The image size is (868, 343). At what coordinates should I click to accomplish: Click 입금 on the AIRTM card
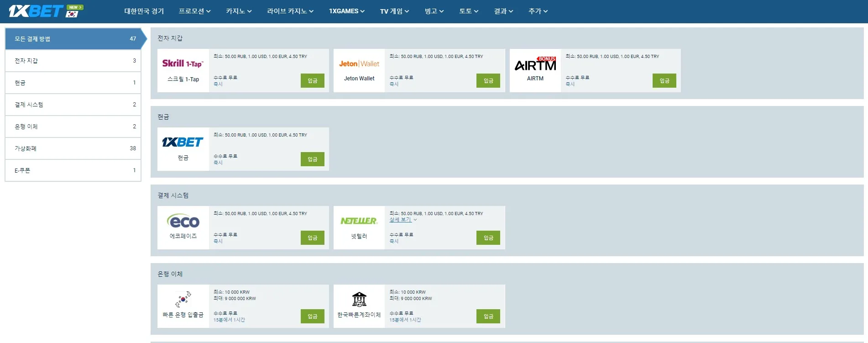click(x=664, y=81)
